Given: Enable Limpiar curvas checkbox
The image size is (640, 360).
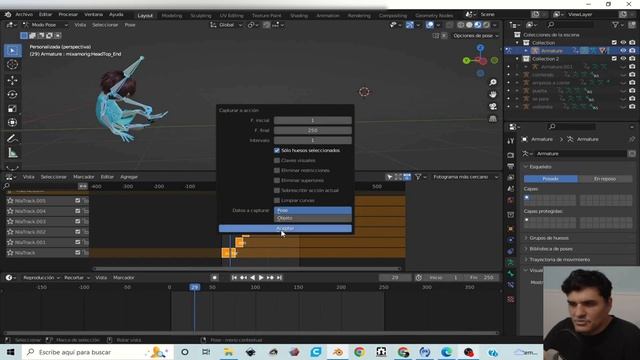Looking at the screenshot, I should pyautogui.click(x=277, y=200).
